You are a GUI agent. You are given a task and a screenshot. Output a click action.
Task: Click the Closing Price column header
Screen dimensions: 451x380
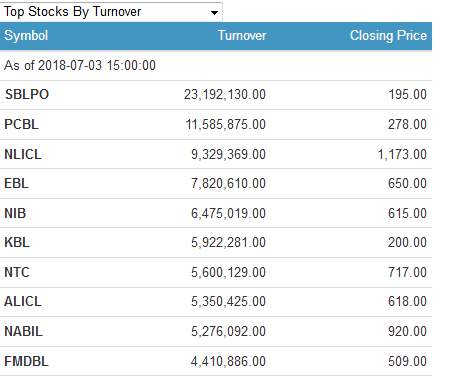tap(388, 36)
